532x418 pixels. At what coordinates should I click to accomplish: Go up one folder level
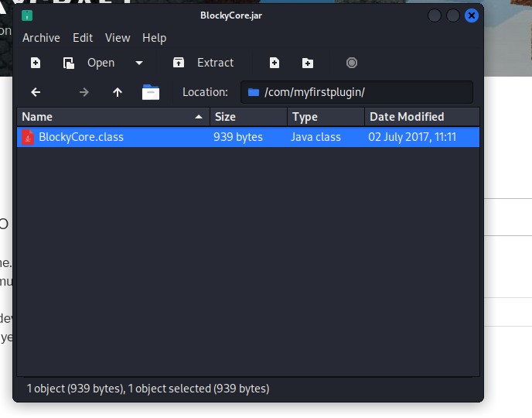[x=118, y=92]
